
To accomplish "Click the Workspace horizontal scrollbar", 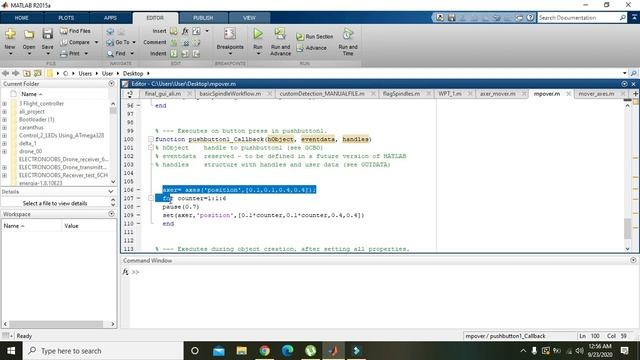I will (56, 324).
